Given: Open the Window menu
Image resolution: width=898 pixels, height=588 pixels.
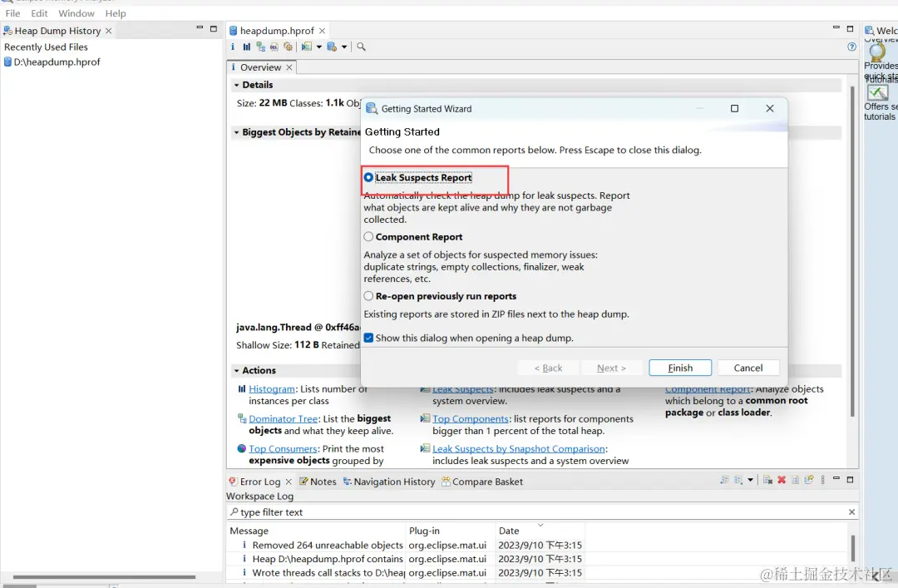Looking at the screenshot, I should tap(76, 13).
